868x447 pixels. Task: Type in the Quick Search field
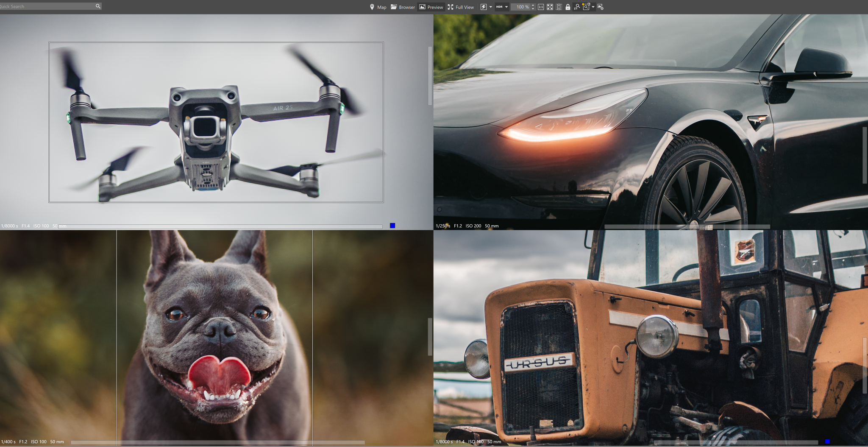[47, 6]
